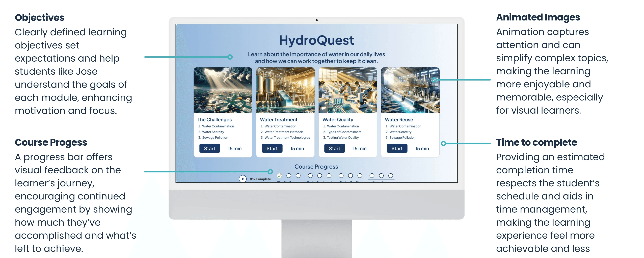The height and width of the screenshot is (258, 644).
Task: Click the 'Objectives' heading
Action: [40, 18]
